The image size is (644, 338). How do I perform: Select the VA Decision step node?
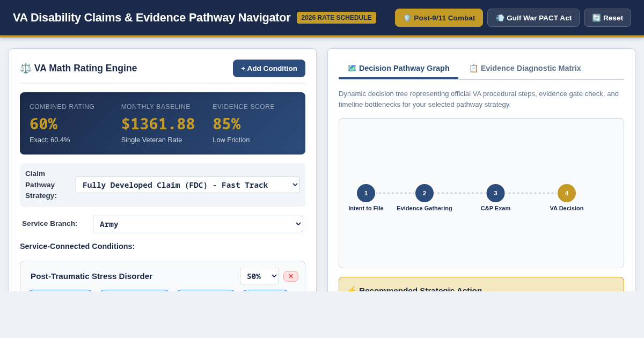coord(567,193)
